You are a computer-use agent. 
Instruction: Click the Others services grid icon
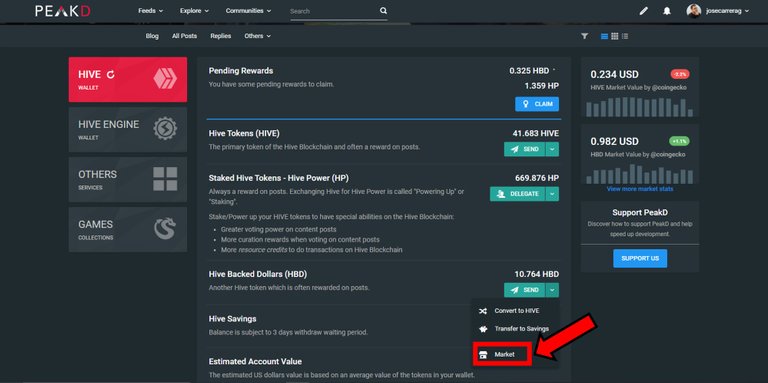[165, 179]
